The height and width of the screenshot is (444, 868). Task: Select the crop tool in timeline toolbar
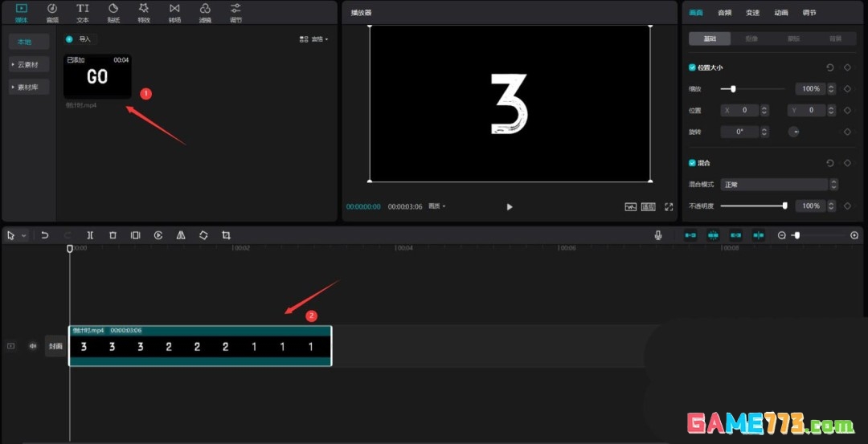[226, 235]
